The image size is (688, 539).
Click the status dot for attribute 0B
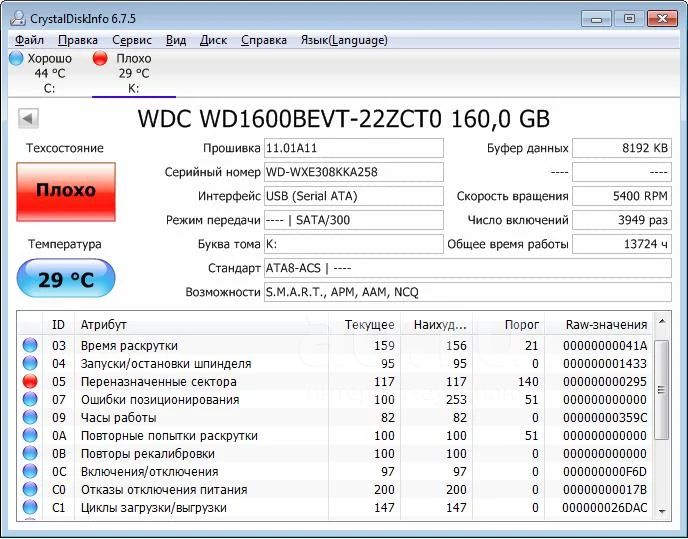coord(30,453)
